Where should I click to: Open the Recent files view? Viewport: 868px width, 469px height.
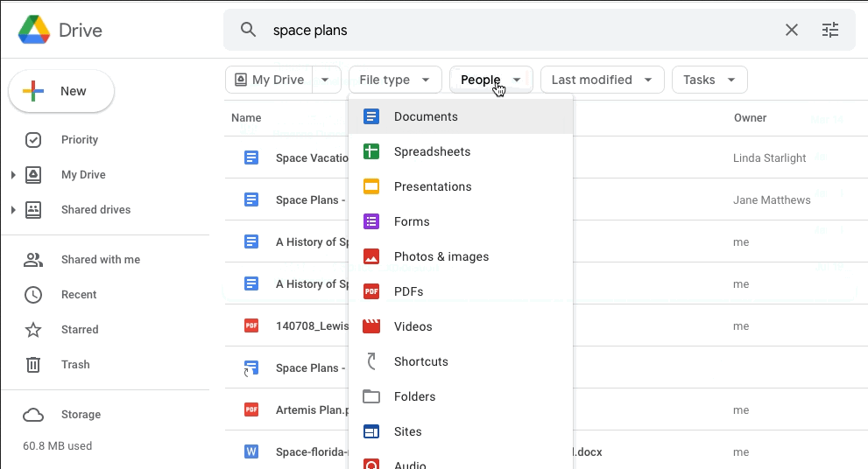click(79, 295)
